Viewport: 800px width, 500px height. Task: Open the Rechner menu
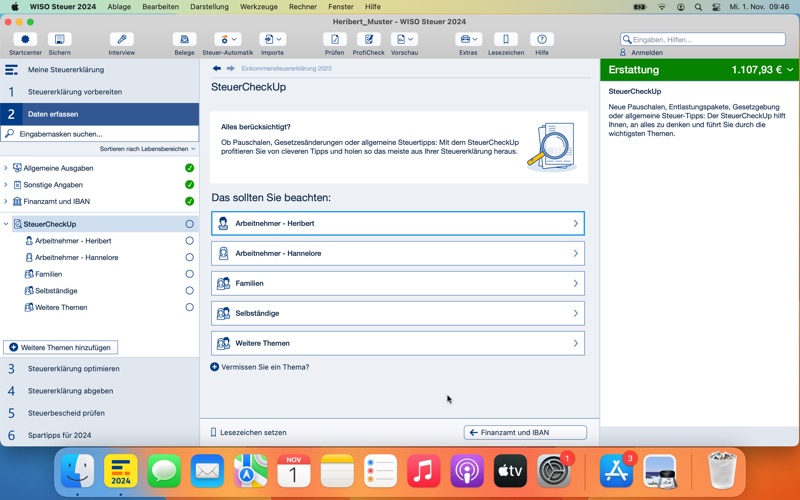[x=303, y=7]
